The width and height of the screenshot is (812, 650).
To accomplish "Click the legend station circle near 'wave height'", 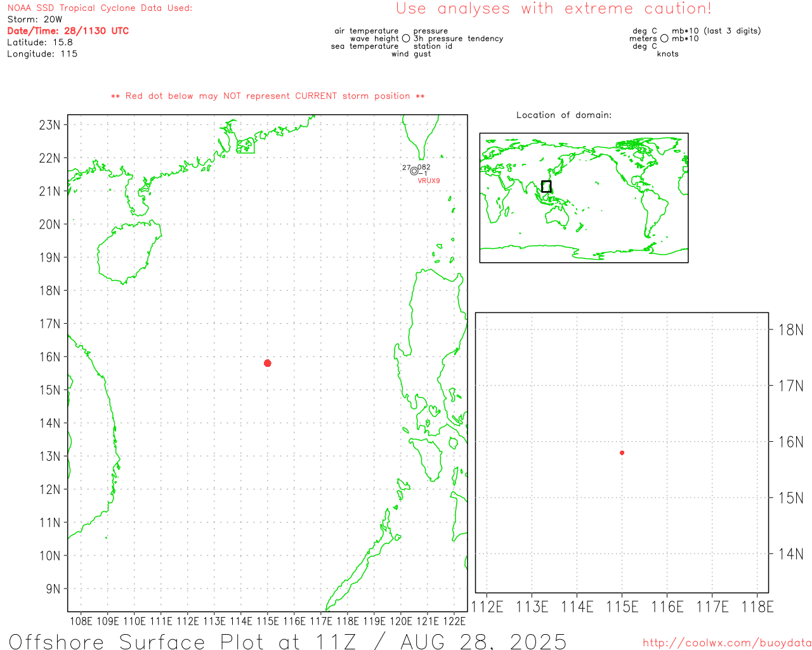I will point(406,39).
